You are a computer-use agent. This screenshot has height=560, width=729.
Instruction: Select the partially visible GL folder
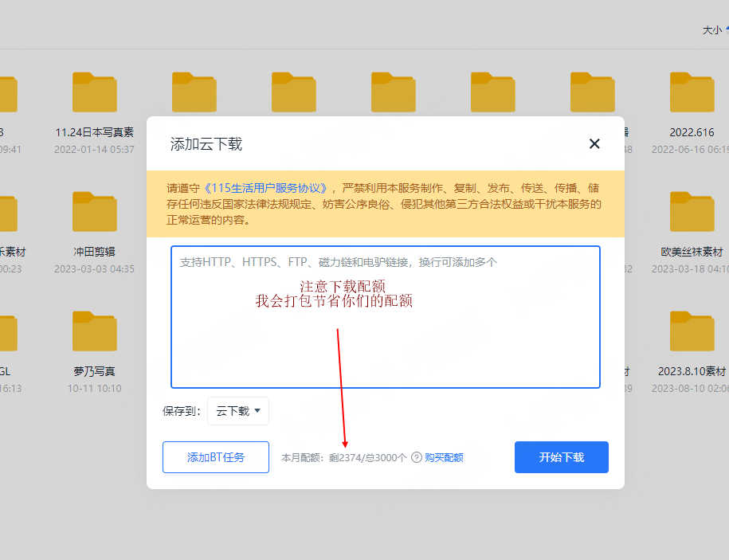coord(6,331)
